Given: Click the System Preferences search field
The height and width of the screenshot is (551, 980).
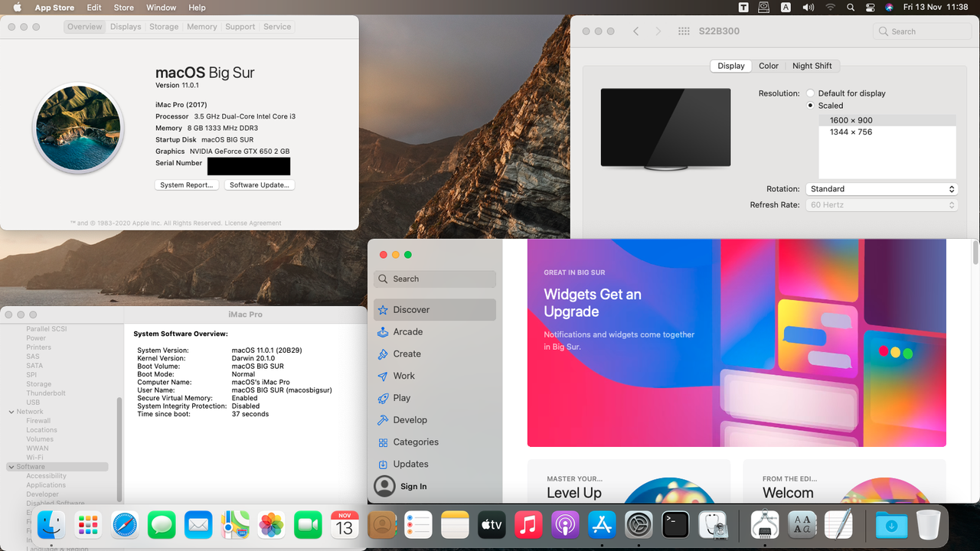Looking at the screenshot, I should click(923, 31).
